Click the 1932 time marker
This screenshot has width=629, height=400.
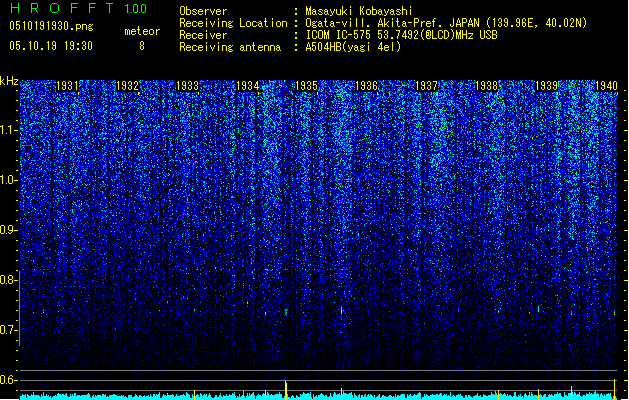tap(127, 86)
